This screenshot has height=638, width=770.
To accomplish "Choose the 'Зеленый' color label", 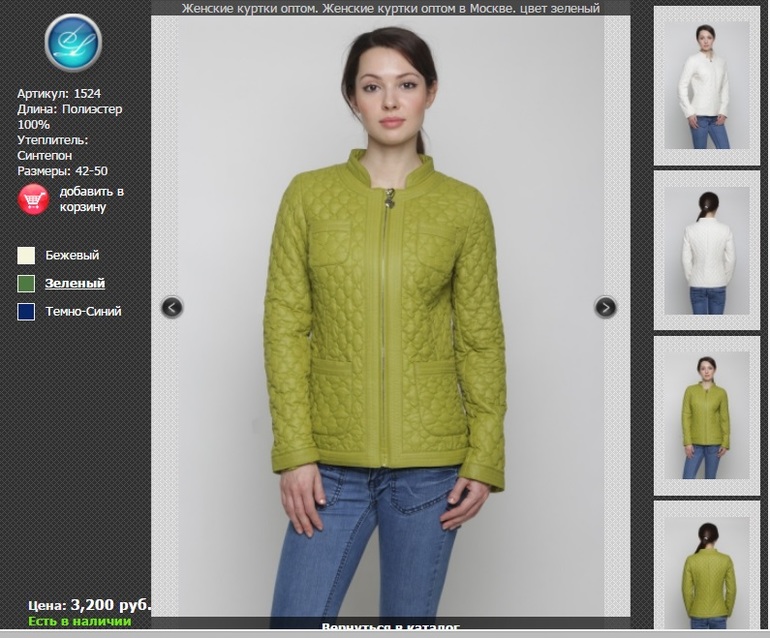I will pyautogui.click(x=75, y=284).
